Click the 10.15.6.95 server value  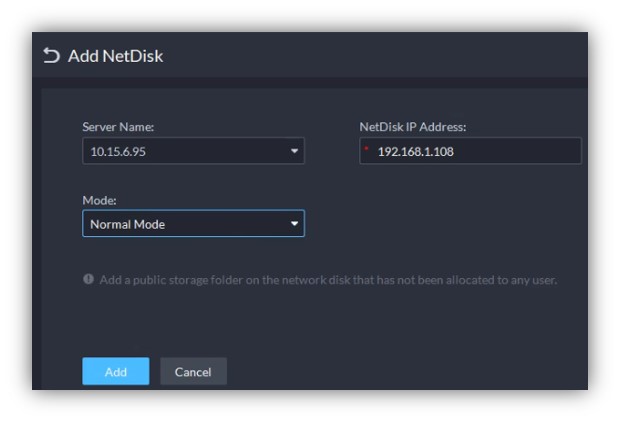click(x=119, y=151)
